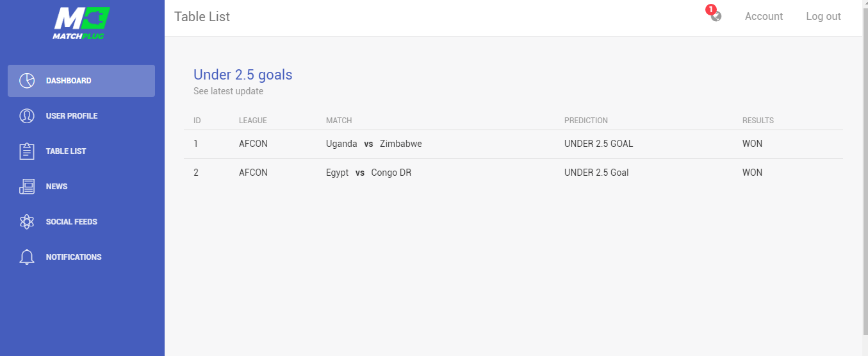Open the DASHBOARD sidebar menu item
The width and height of the screenshot is (868, 356).
click(x=81, y=81)
